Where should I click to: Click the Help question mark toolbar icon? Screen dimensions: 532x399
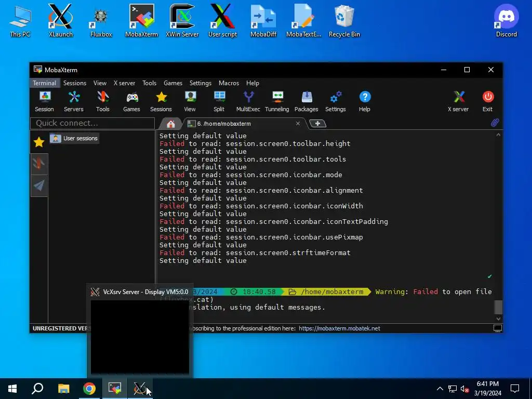tap(365, 101)
